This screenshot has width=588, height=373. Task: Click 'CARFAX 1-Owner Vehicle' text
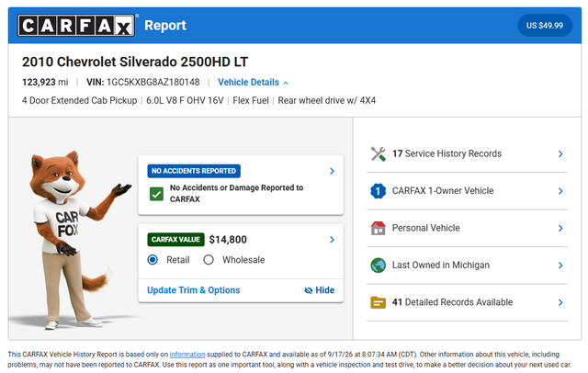pos(443,191)
